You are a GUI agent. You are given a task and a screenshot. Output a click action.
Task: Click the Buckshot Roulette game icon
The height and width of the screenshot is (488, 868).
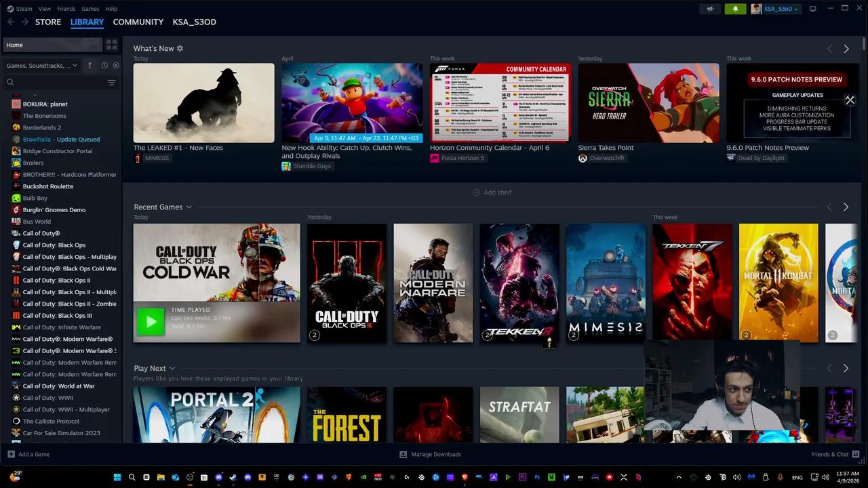[16, 186]
